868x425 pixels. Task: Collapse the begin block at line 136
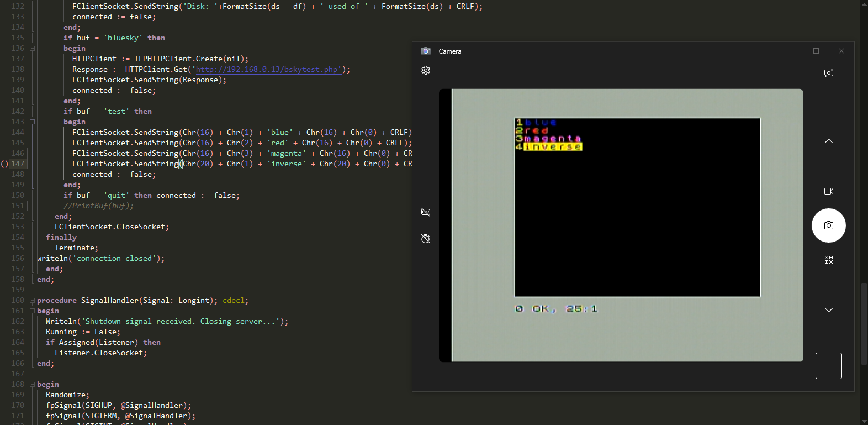point(32,48)
